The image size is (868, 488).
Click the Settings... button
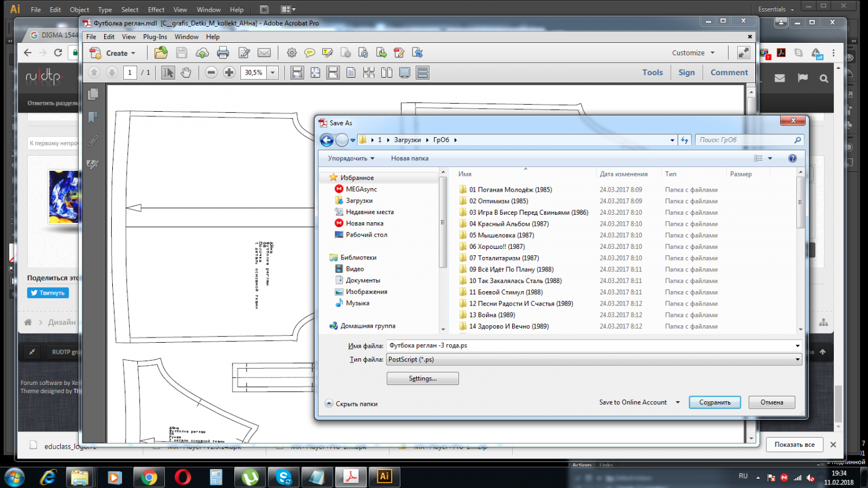tap(422, 379)
